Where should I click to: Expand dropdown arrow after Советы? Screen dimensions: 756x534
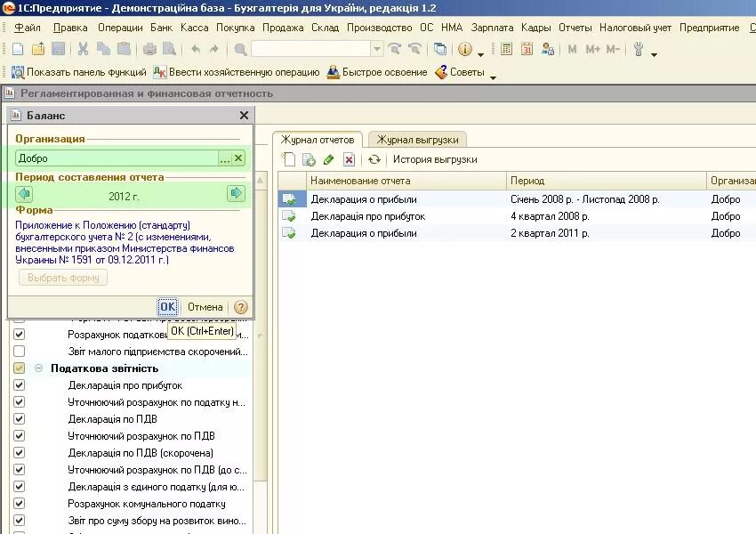493,77
